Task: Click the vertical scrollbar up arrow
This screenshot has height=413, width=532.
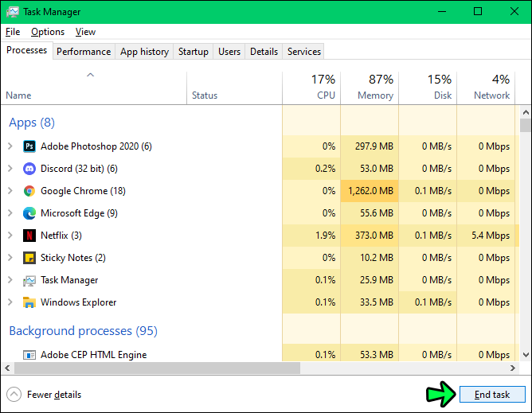Action: (x=526, y=112)
